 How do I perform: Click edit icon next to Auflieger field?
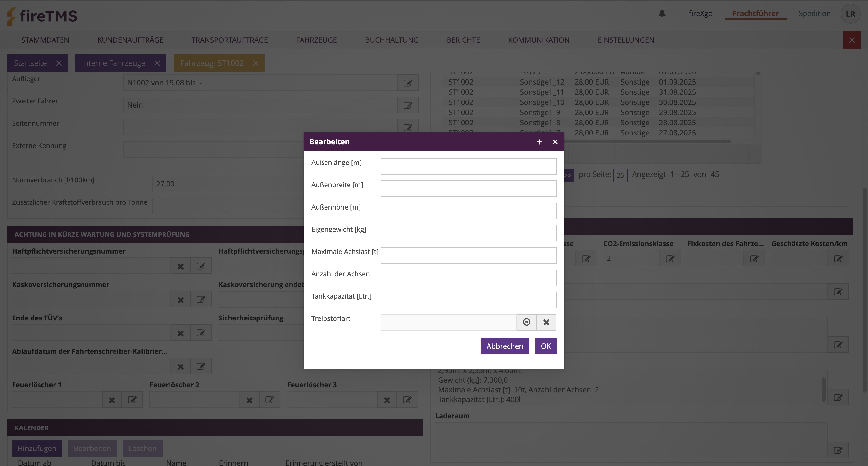pos(408,83)
